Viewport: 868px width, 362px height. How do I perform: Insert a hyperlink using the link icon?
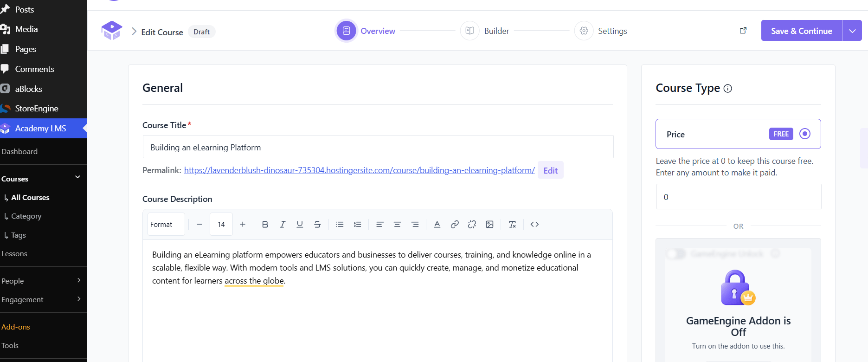(455, 224)
